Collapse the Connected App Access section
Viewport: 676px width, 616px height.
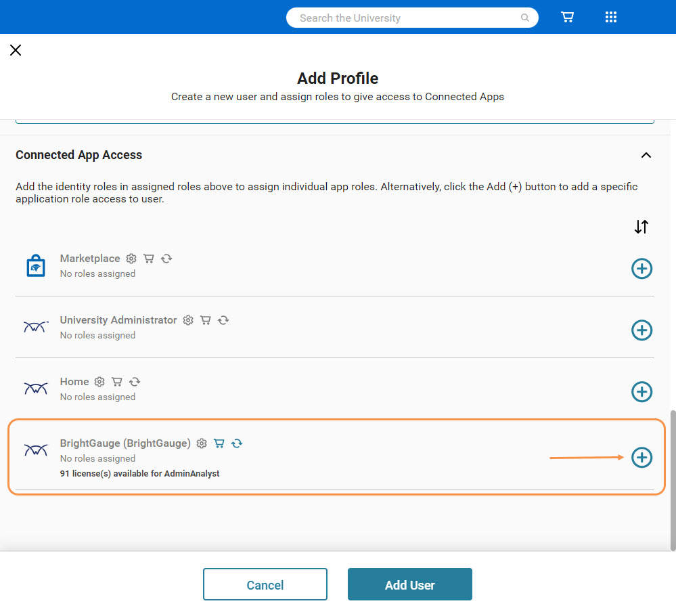pyautogui.click(x=646, y=155)
